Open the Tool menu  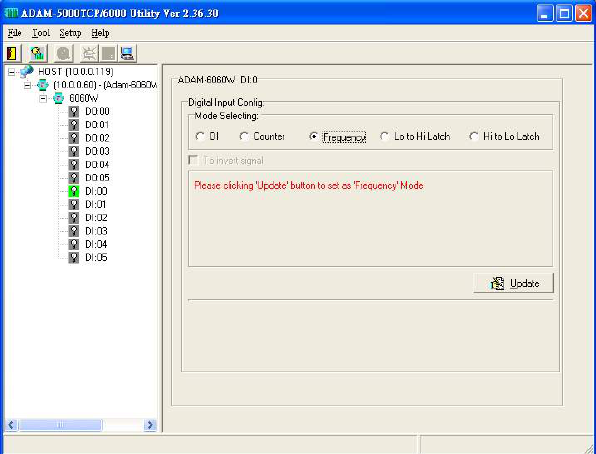[41, 33]
